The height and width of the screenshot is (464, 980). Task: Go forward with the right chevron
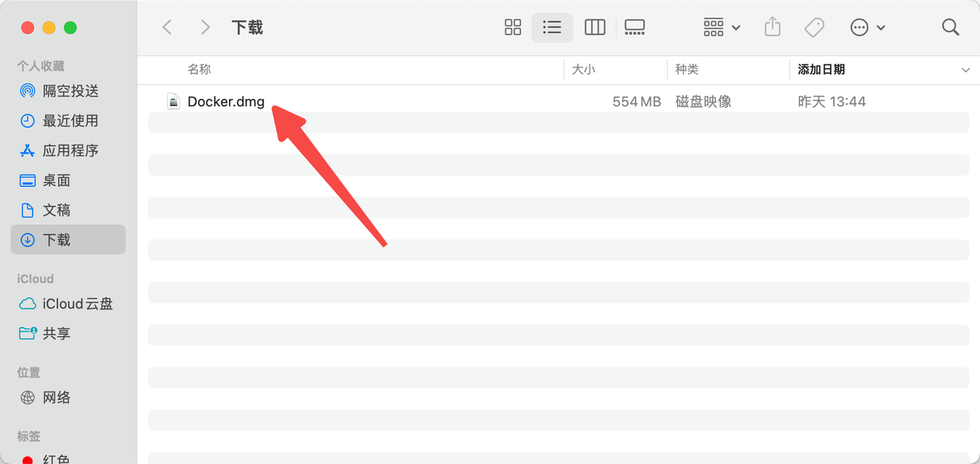[204, 28]
